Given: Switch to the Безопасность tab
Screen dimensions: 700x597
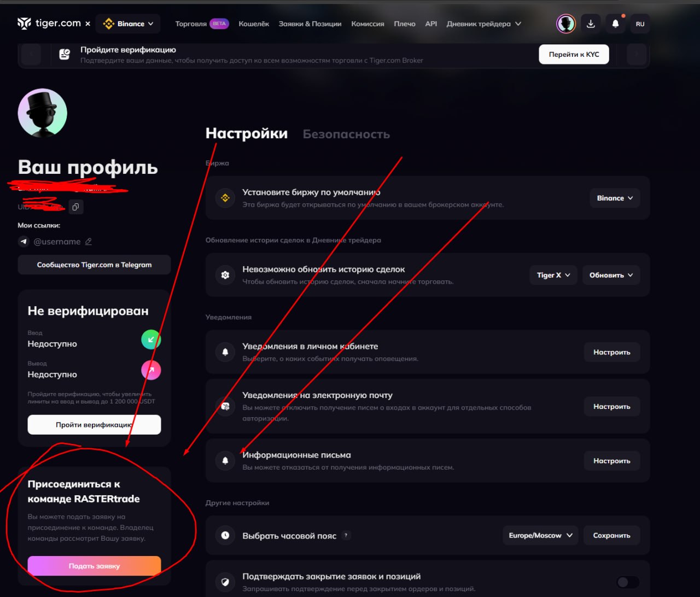Looking at the screenshot, I should tap(346, 134).
